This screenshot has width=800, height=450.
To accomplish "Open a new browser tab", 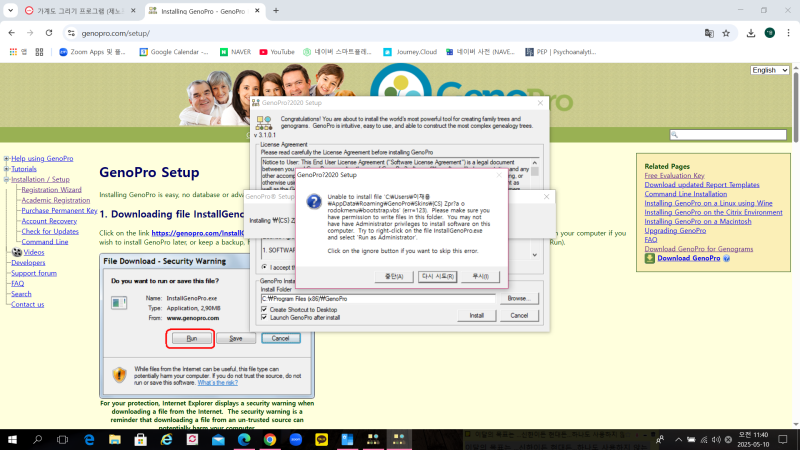I will pyautogui.click(x=276, y=10).
